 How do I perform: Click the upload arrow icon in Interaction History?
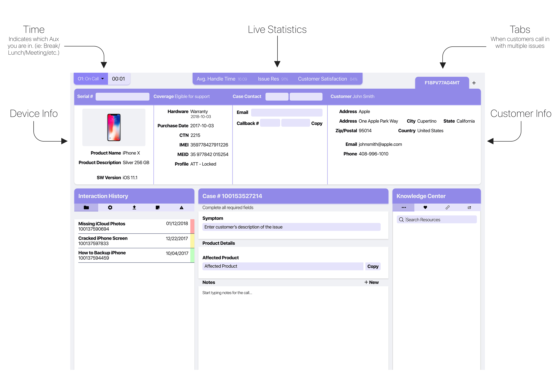coord(134,207)
